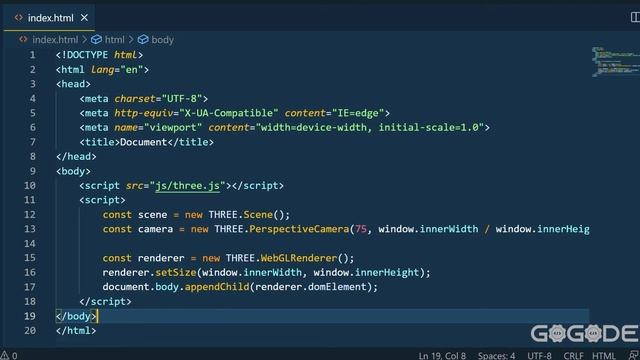Click the word Document in title tag
This screenshot has height=360, width=640.
pos(143,142)
